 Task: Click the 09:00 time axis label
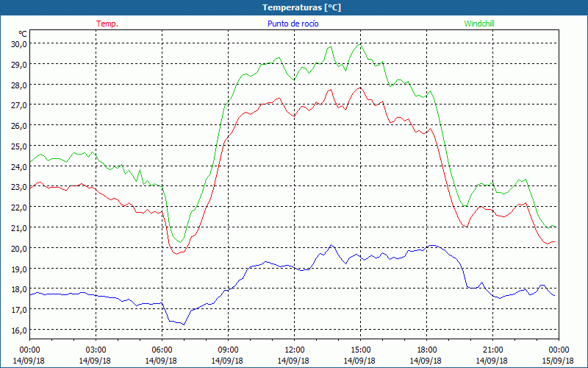click(x=228, y=350)
